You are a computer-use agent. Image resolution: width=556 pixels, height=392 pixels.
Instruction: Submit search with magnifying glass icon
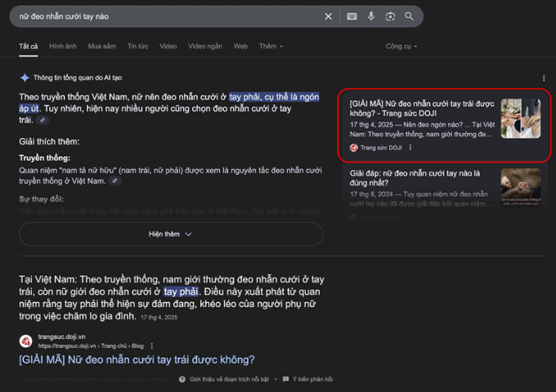[409, 16]
